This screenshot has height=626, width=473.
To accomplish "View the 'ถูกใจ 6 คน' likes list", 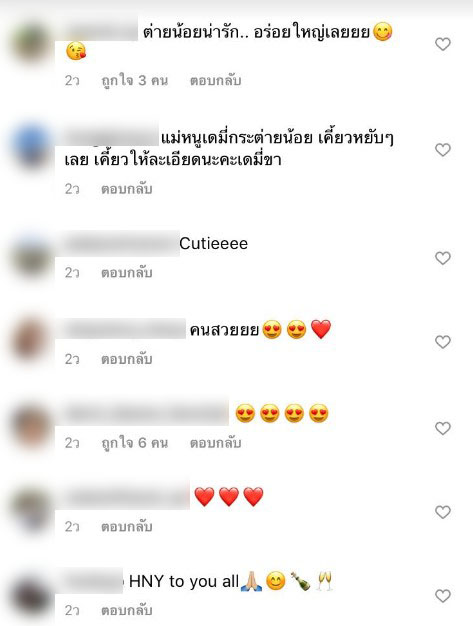I will [x=135, y=443].
